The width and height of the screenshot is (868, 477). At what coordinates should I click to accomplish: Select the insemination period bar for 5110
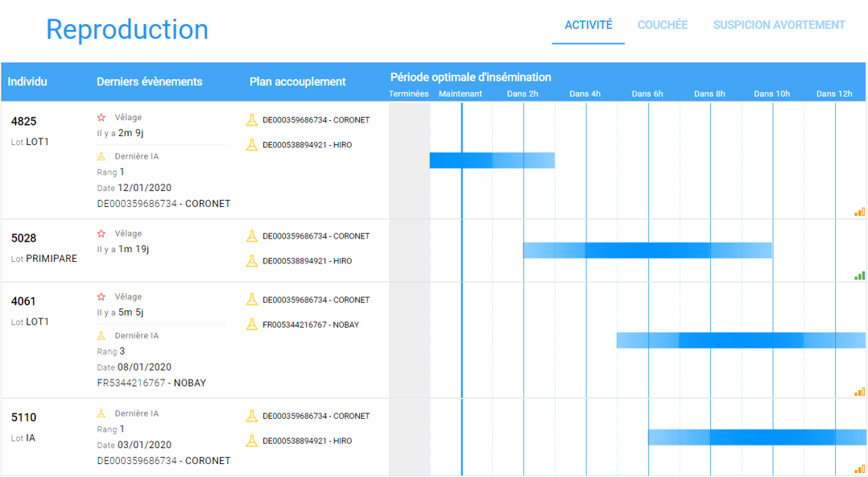pos(757,437)
